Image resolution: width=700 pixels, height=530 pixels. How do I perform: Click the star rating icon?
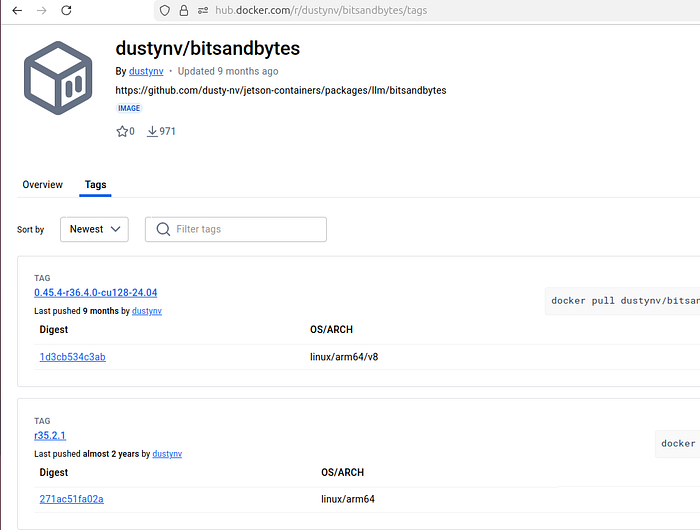click(x=122, y=131)
